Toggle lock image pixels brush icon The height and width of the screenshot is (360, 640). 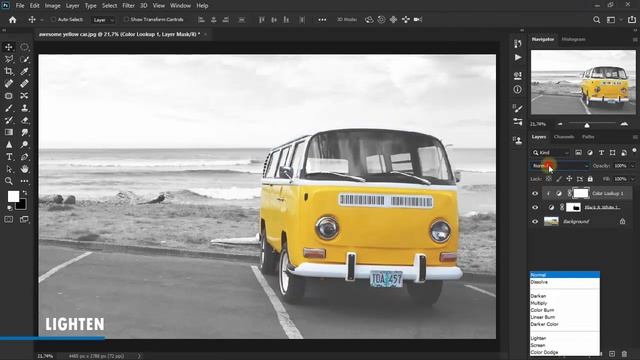(x=559, y=179)
